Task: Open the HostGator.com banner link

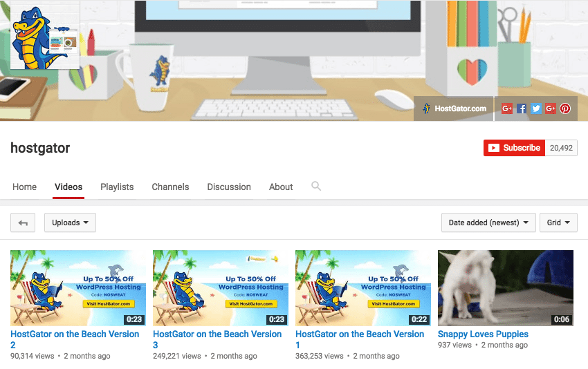Action: (x=455, y=108)
